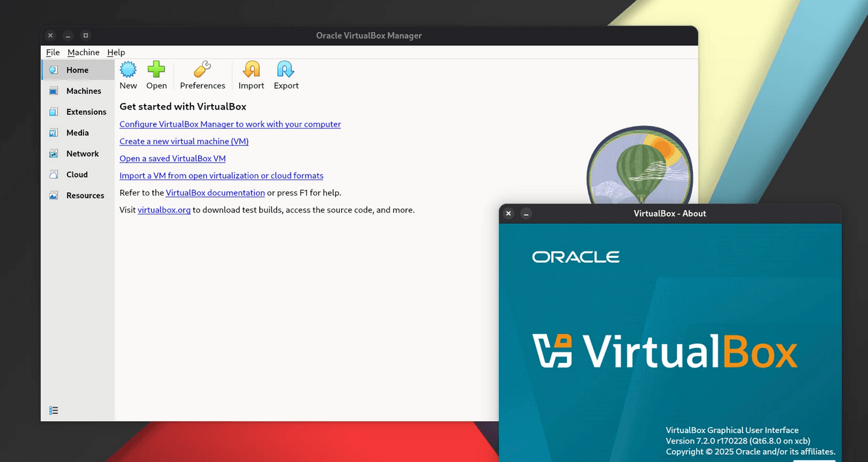Open the File menu
The width and height of the screenshot is (868, 462).
pos(52,52)
